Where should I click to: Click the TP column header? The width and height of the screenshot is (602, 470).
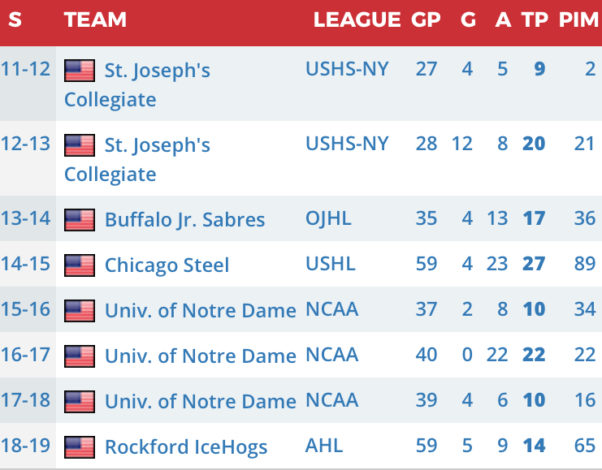[x=534, y=20]
